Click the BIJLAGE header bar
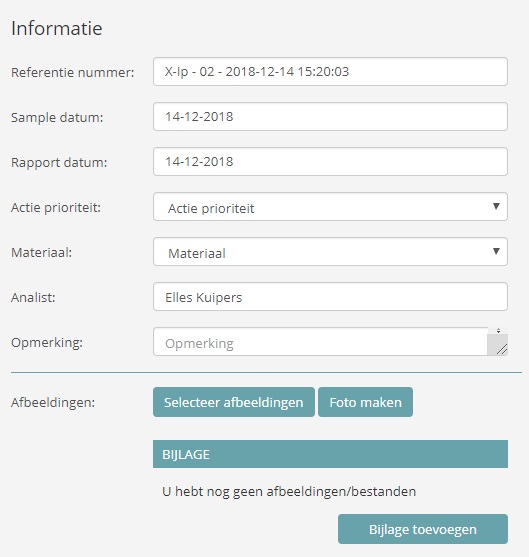529x557 pixels. tap(330, 454)
